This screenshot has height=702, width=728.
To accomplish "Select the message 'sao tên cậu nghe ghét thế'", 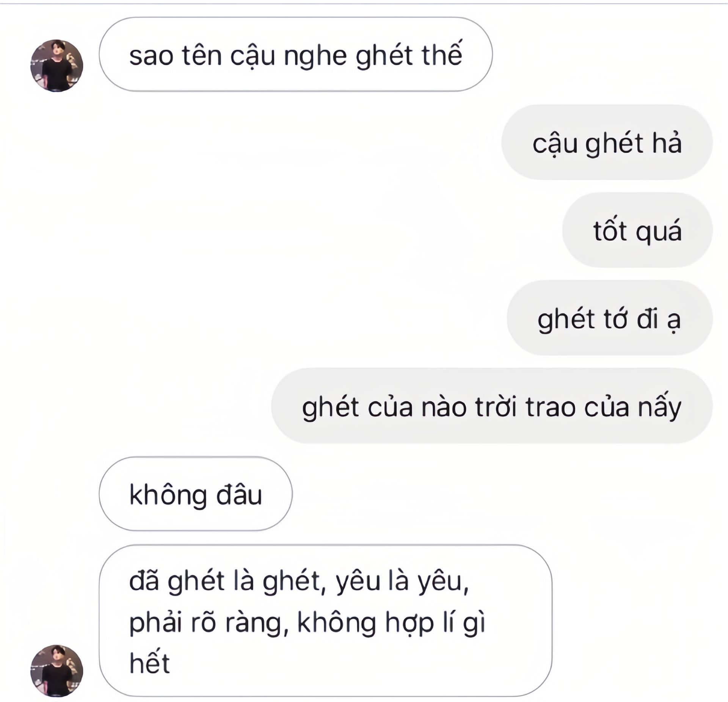I will [296, 54].
